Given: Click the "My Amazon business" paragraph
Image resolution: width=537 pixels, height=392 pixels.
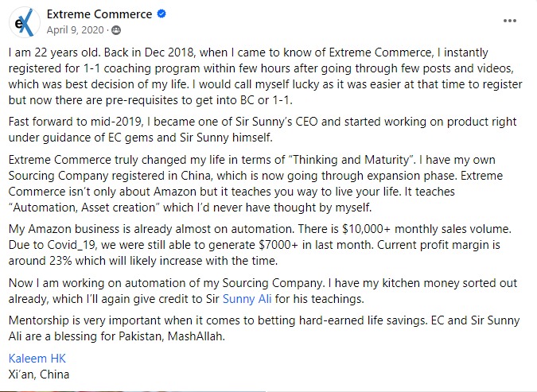Looking at the screenshot, I should (x=260, y=245).
